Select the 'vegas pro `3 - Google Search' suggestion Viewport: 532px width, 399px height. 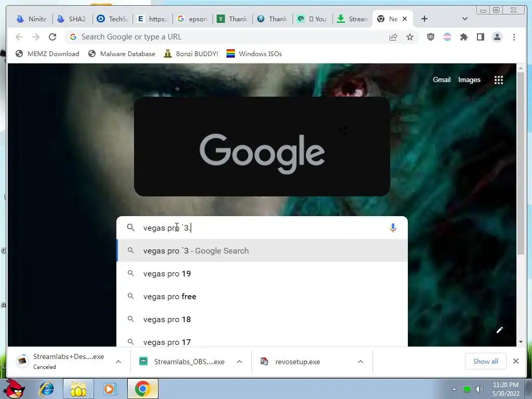tap(262, 251)
